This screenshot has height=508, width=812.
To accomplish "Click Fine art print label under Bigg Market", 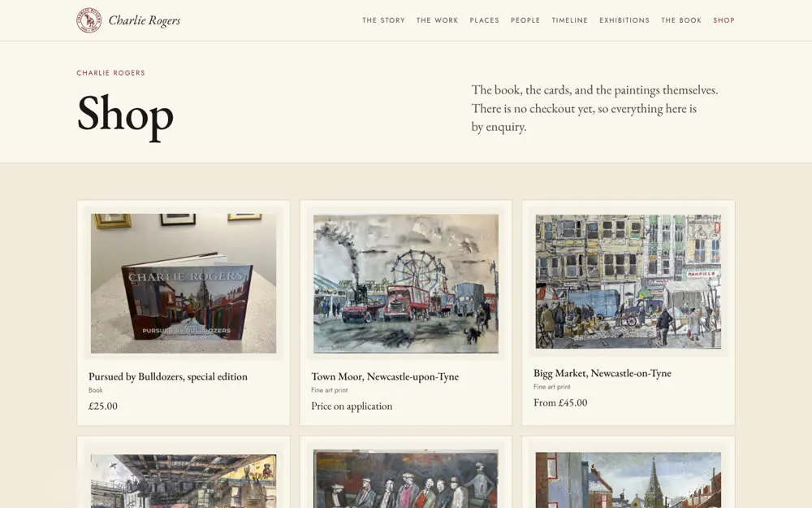I will pos(552,387).
